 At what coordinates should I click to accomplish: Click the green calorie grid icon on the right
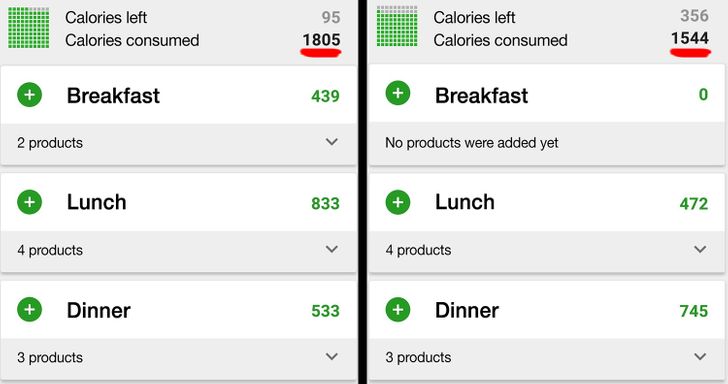tap(397, 26)
